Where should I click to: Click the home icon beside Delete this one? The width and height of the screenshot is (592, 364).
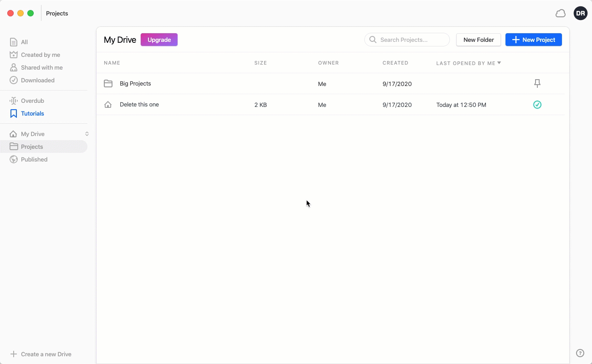click(x=108, y=105)
